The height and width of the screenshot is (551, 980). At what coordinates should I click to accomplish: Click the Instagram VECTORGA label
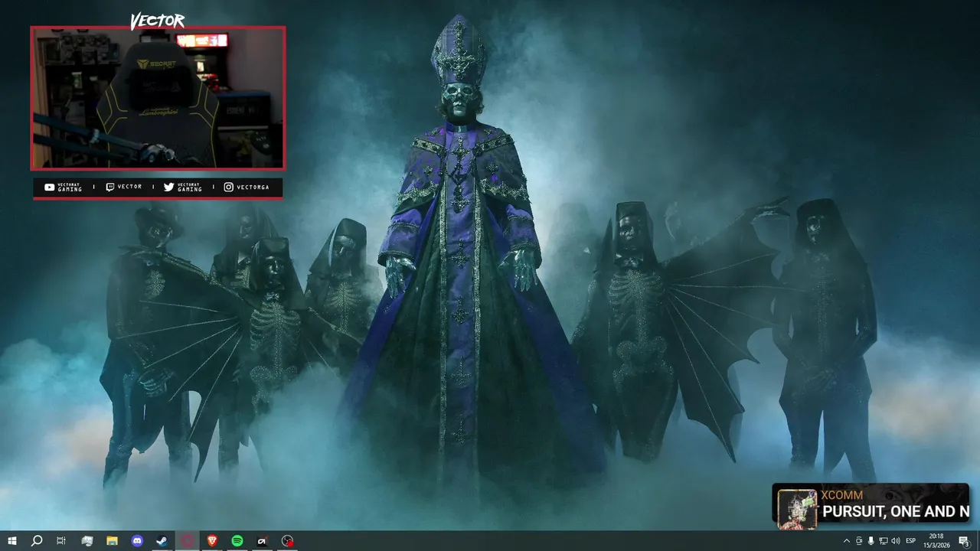pos(247,187)
